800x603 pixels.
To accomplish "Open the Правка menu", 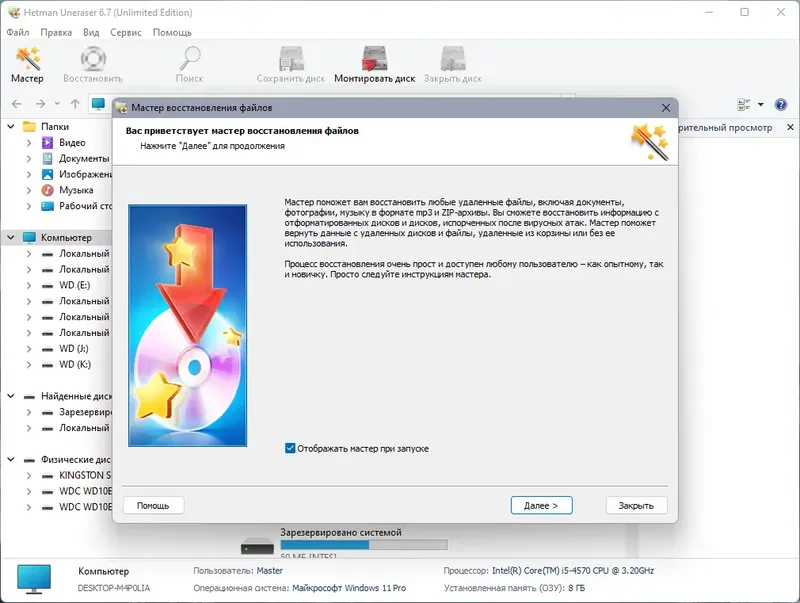I will 56,32.
